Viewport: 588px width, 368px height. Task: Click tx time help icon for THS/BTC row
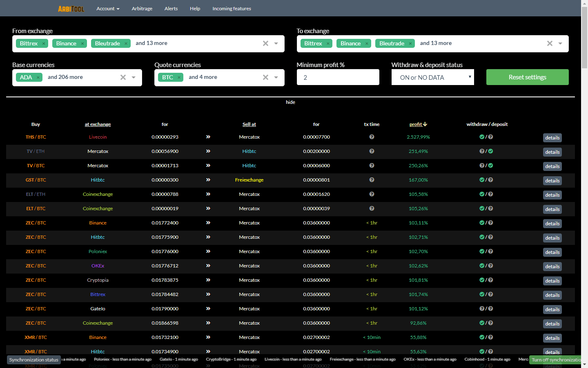coord(372,137)
